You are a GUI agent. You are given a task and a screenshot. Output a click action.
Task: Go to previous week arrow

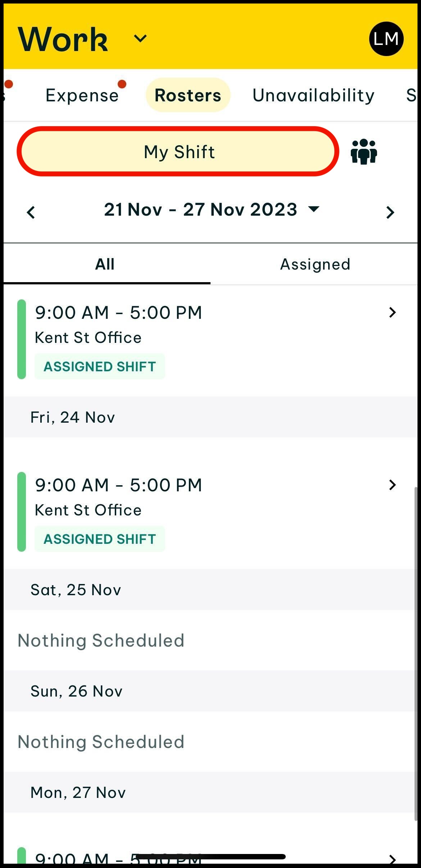click(31, 212)
